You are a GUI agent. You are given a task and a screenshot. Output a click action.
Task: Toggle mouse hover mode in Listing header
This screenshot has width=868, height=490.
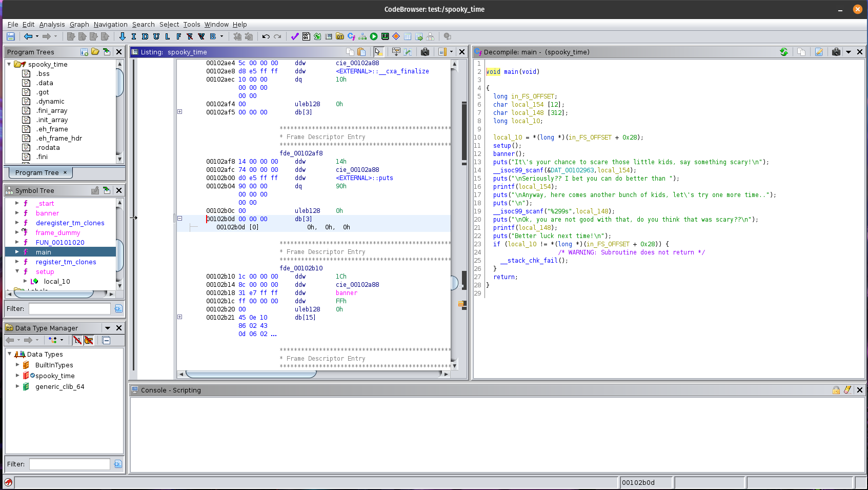(x=378, y=52)
